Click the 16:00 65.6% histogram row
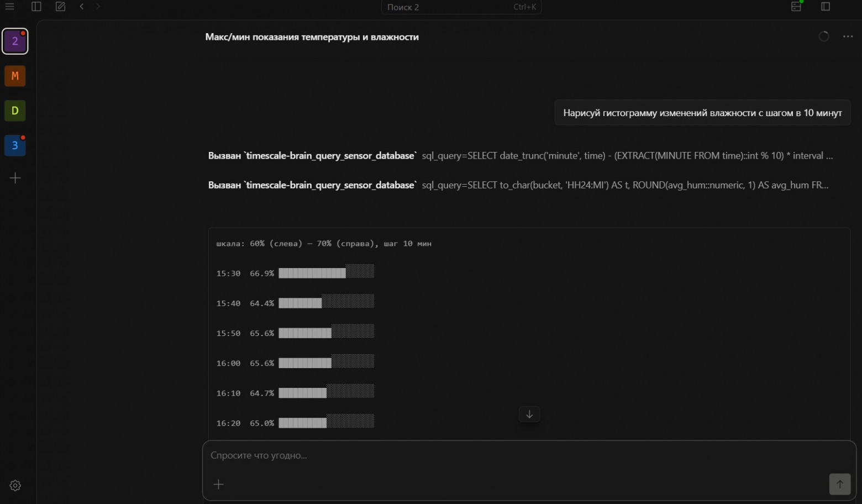This screenshot has width=862, height=504. pyautogui.click(x=295, y=363)
